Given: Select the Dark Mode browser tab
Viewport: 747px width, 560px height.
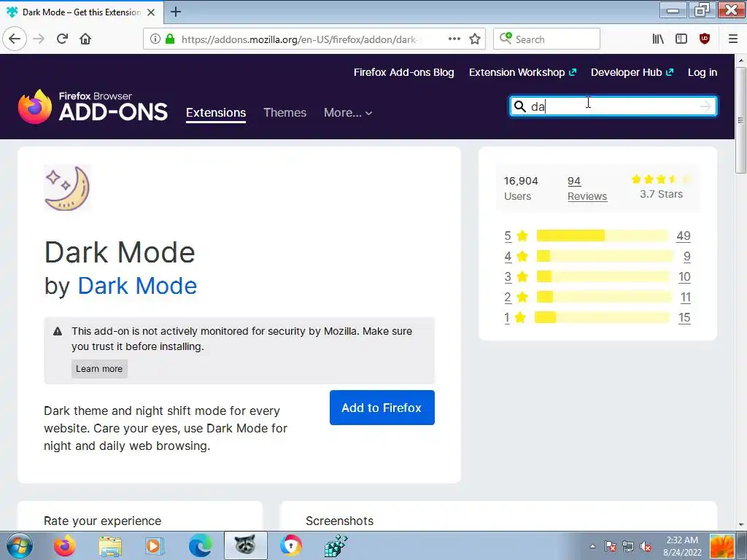Looking at the screenshot, I should click(x=82, y=12).
